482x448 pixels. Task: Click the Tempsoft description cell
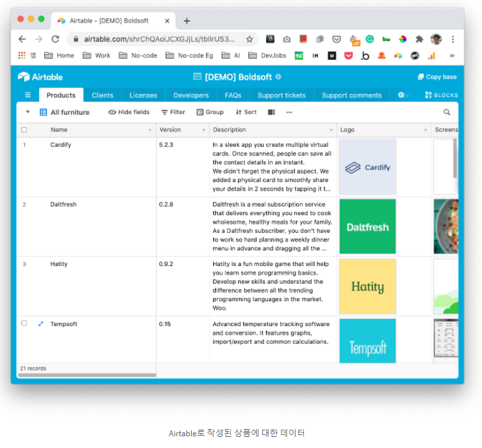click(x=273, y=340)
